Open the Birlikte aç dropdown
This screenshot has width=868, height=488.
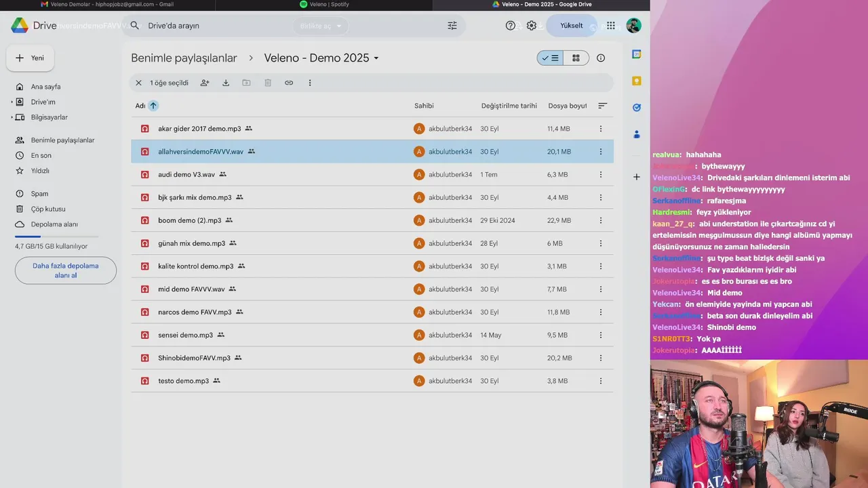[x=321, y=26]
